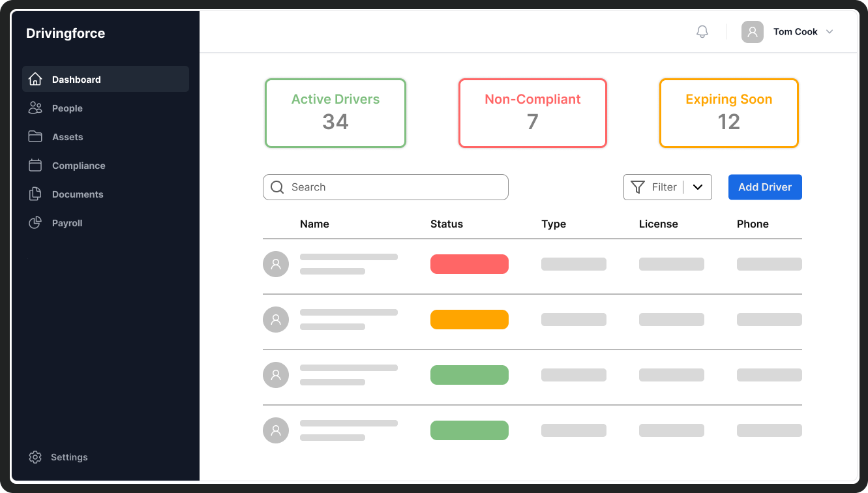Open the Settings page
The height and width of the screenshot is (493, 868).
point(69,456)
